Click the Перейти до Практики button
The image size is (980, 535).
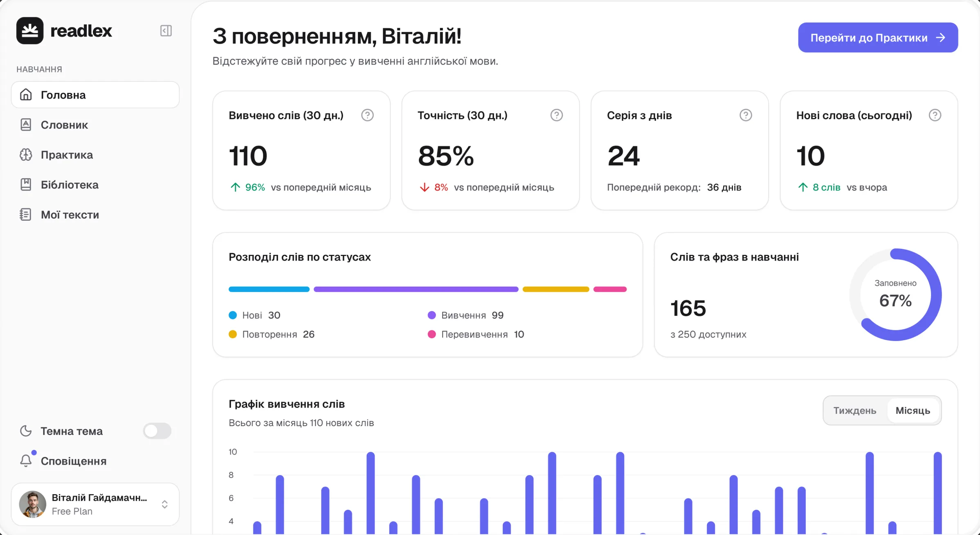878,38
